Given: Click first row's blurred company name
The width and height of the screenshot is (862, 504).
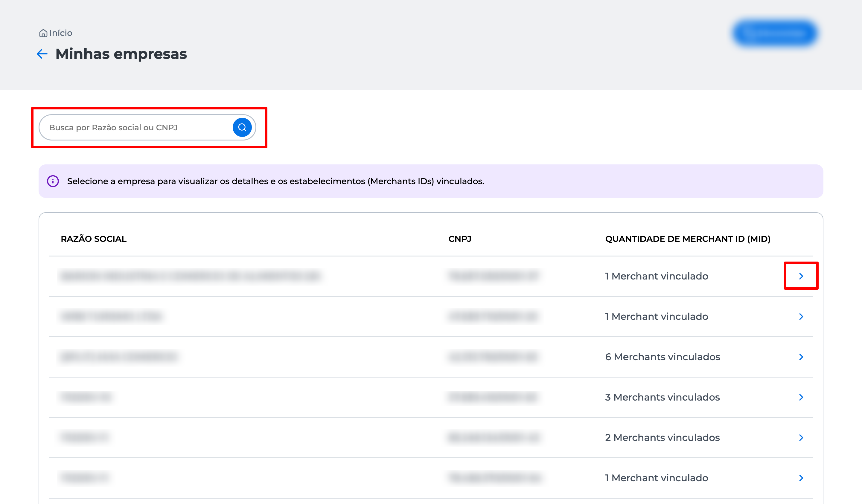Looking at the screenshot, I should (190, 276).
